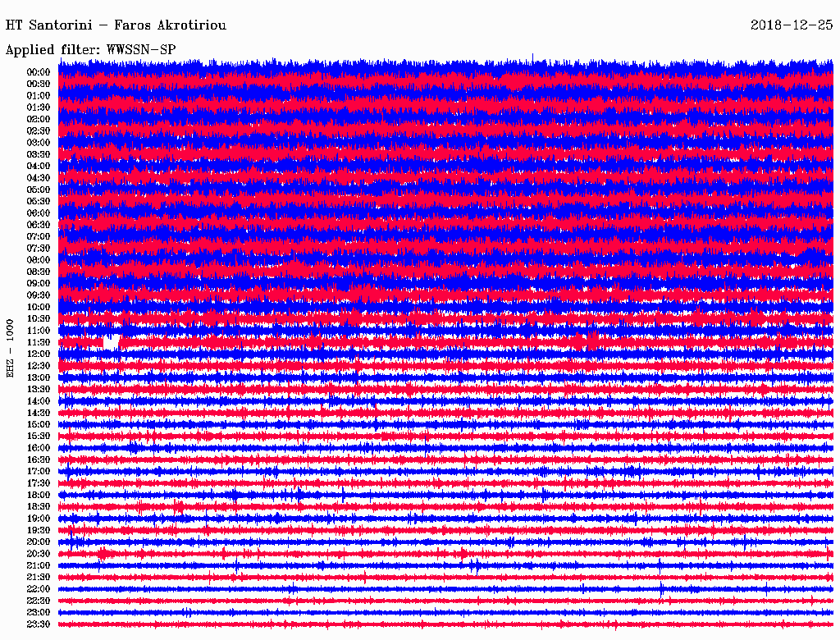
Task: Click the 14:30 time label
Action: click(x=39, y=414)
